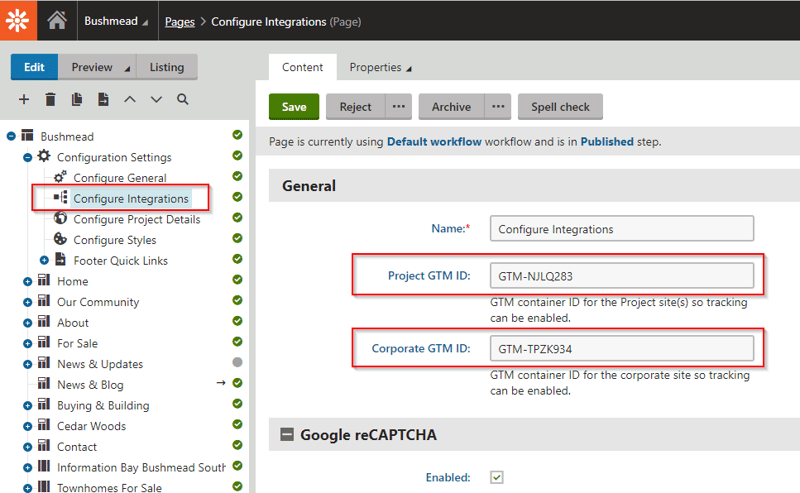Select Cedar Woods page
800x493 pixels.
coord(91,426)
